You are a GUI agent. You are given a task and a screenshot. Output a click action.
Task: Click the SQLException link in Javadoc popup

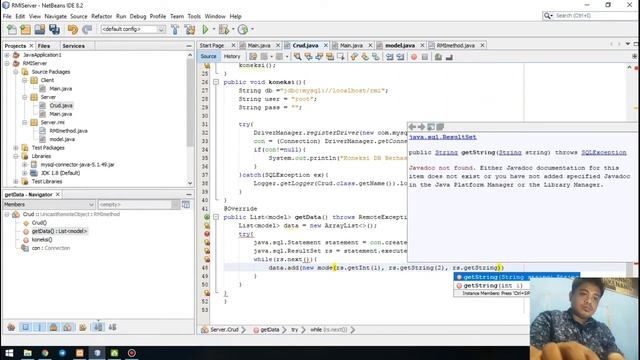coord(604,152)
